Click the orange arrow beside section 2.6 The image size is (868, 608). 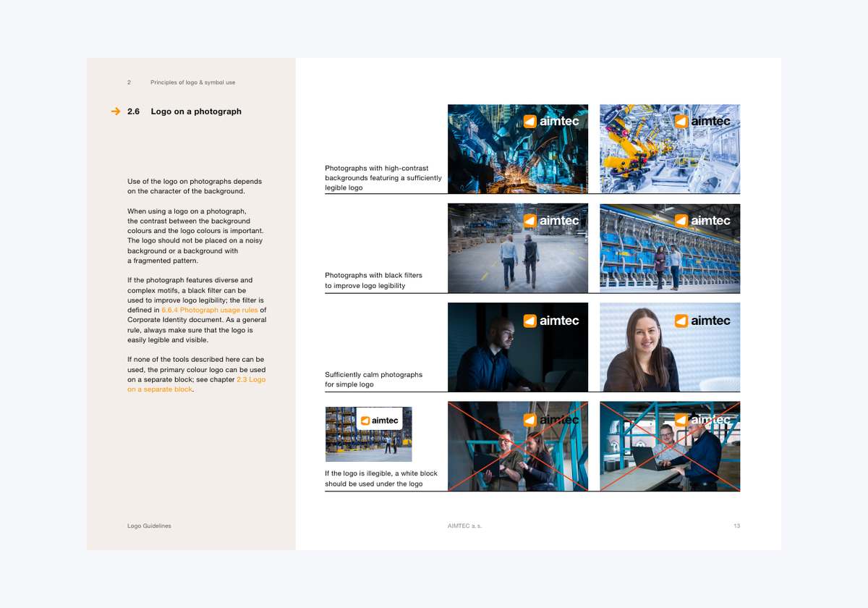click(116, 111)
